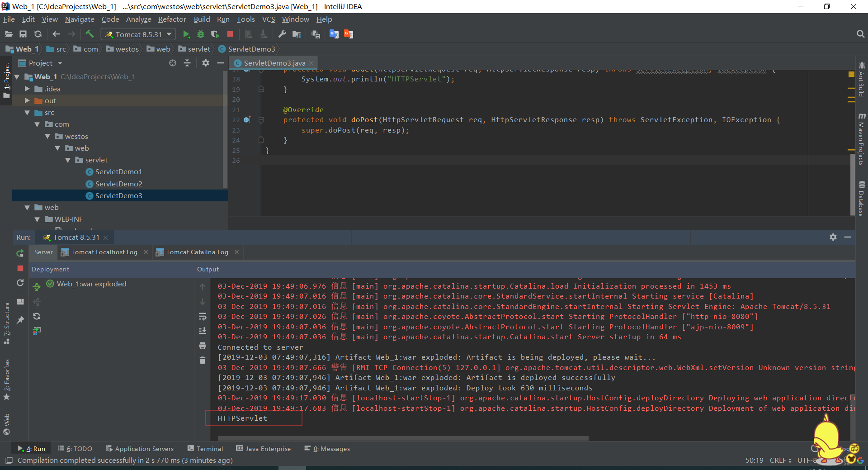This screenshot has width=868, height=470.
Task: Toggle soft-wrap in console output
Action: click(202, 317)
